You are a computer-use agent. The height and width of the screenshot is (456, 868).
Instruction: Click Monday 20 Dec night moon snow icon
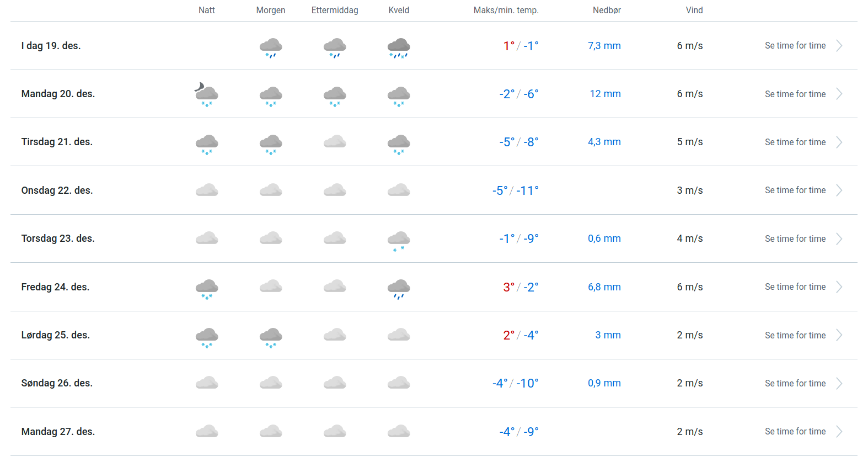click(206, 94)
